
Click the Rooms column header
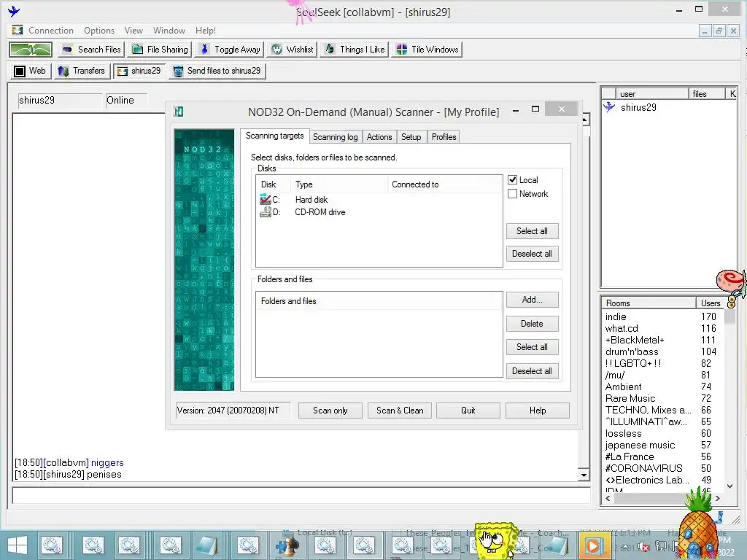649,303
